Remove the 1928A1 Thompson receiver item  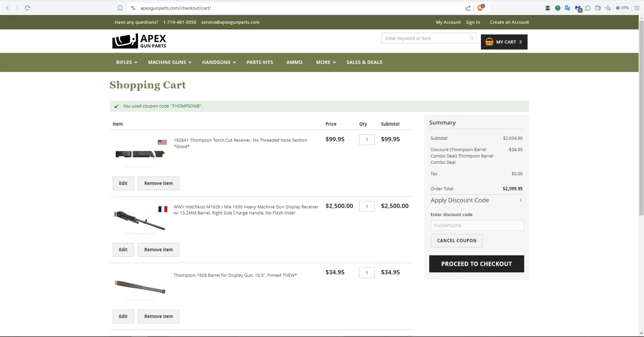pyautogui.click(x=158, y=183)
